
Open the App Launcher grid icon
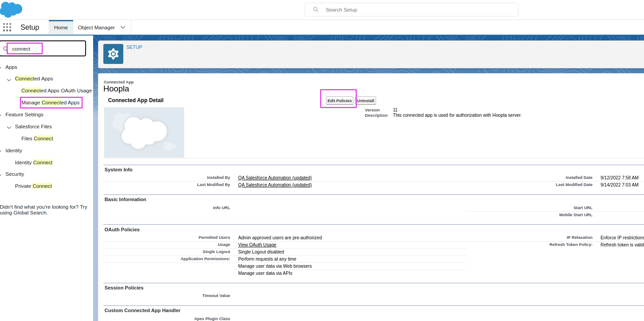pos(7,28)
